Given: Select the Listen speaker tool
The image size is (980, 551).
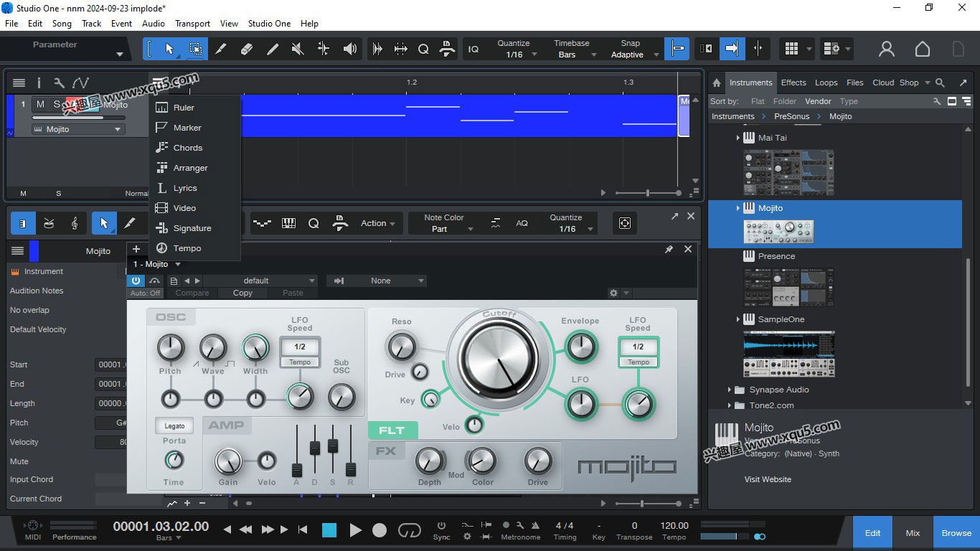Looking at the screenshot, I should pyautogui.click(x=349, y=49).
